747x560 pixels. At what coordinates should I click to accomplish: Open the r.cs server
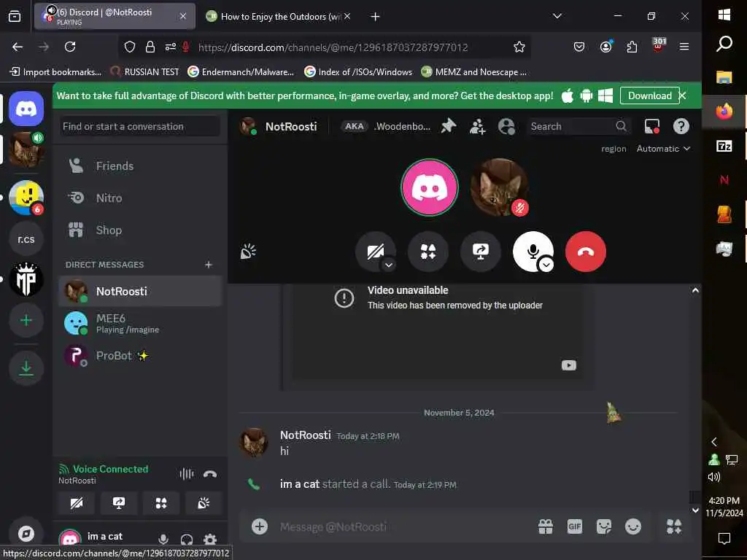(26, 239)
